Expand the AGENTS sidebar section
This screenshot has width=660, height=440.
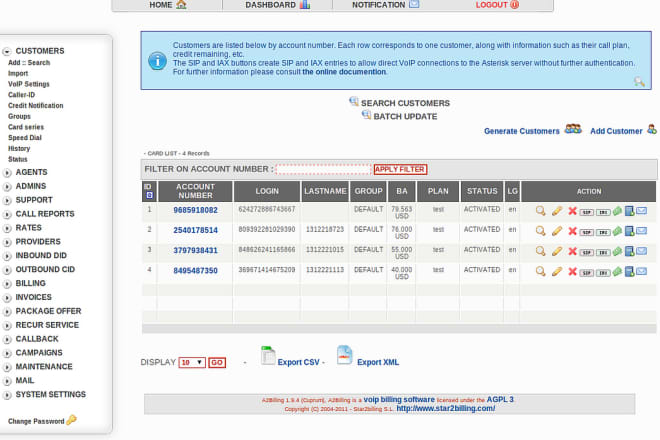tap(7, 173)
